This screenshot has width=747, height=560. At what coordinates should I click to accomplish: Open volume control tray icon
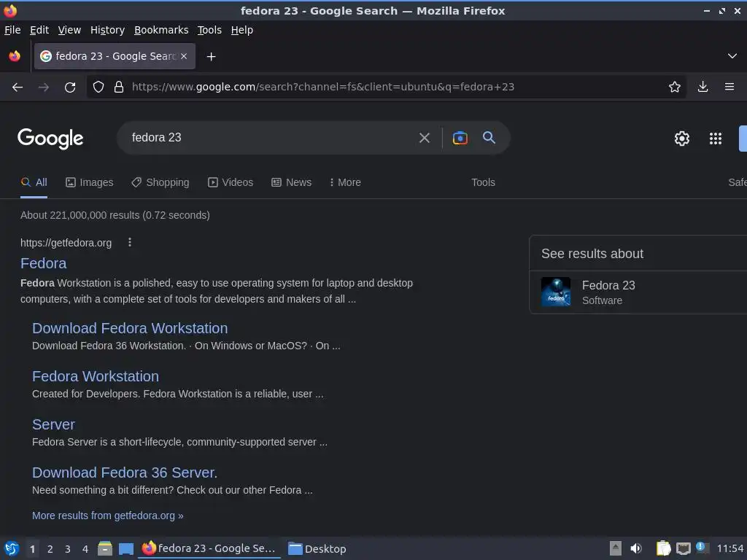(x=636, y=548)
